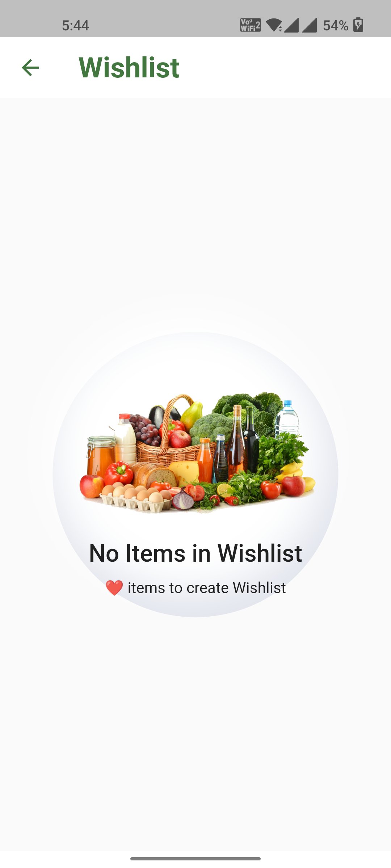The height and width of the screenshot is (868, 391).
Task: Tap the red heart emoji
Action: pyautogui.click(x=114, y=588)
